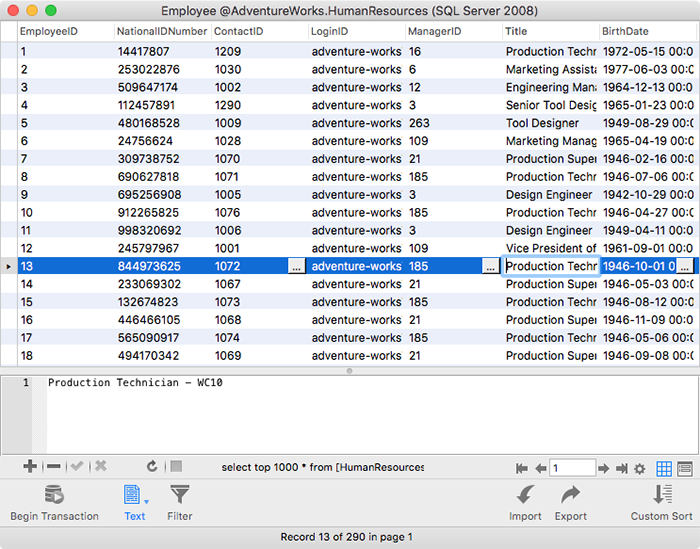Open ellipsis button in BirthDate cell of row 13
This screenshot has height=549, width=700.
[x=685, y=266]
